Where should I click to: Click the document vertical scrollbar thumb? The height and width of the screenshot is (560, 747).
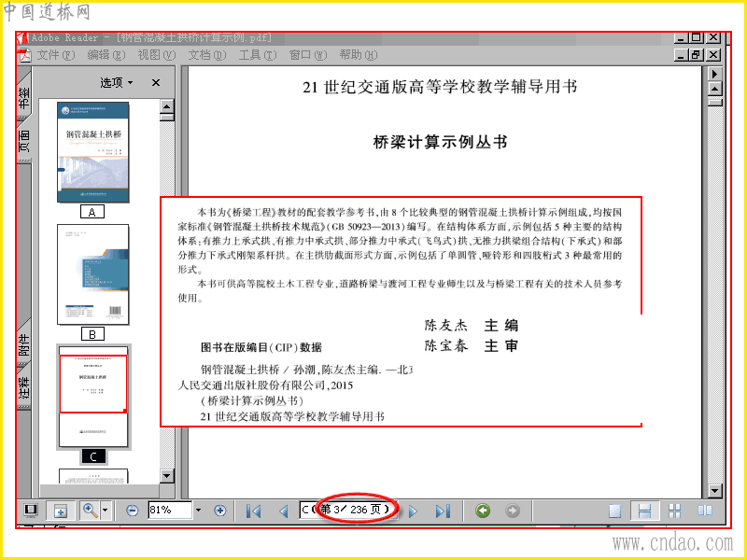tap(715, 103)
